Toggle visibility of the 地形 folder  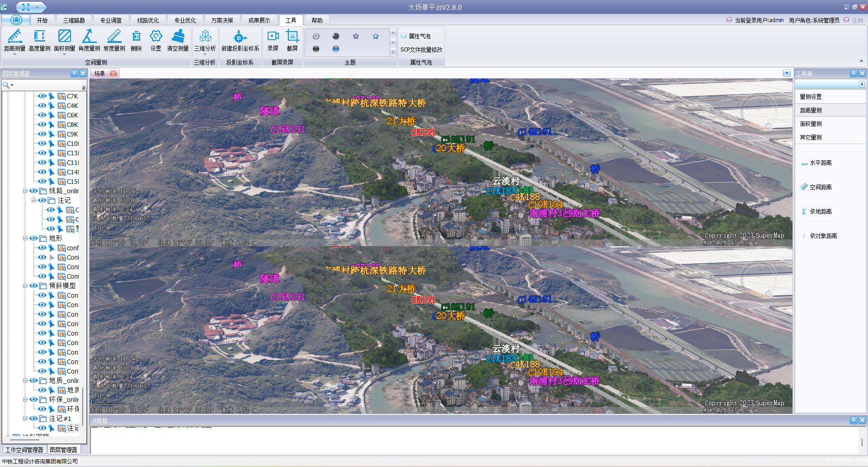click(x=33, y=238)
